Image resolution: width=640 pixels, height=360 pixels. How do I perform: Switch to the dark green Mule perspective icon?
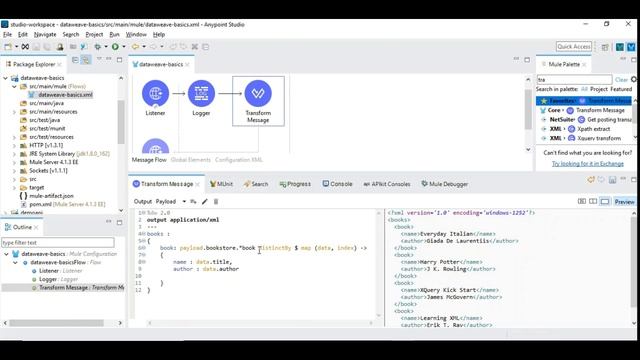pyautogui.click(x=620, y=47)
